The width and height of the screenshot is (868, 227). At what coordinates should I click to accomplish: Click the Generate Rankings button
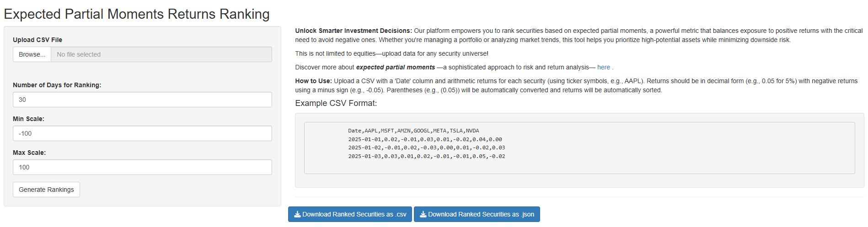[x=46, y=190]
